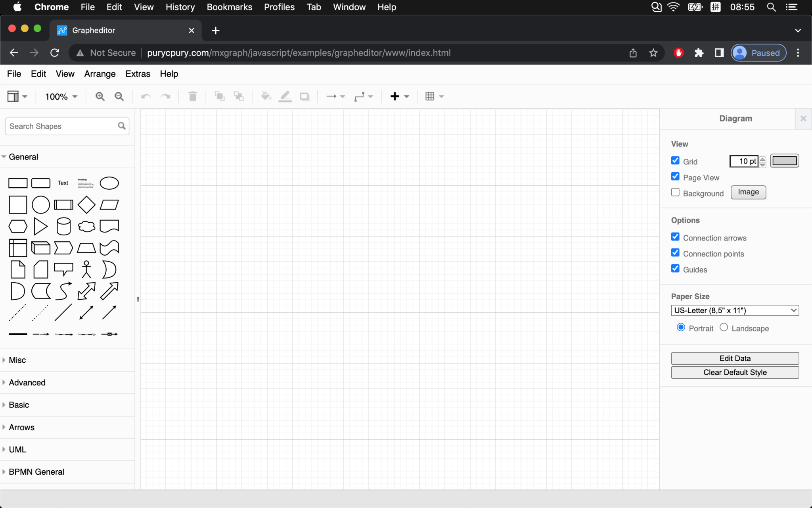812x508 pixels.
Task: Open the Extras menu
Action: point(137,74)
